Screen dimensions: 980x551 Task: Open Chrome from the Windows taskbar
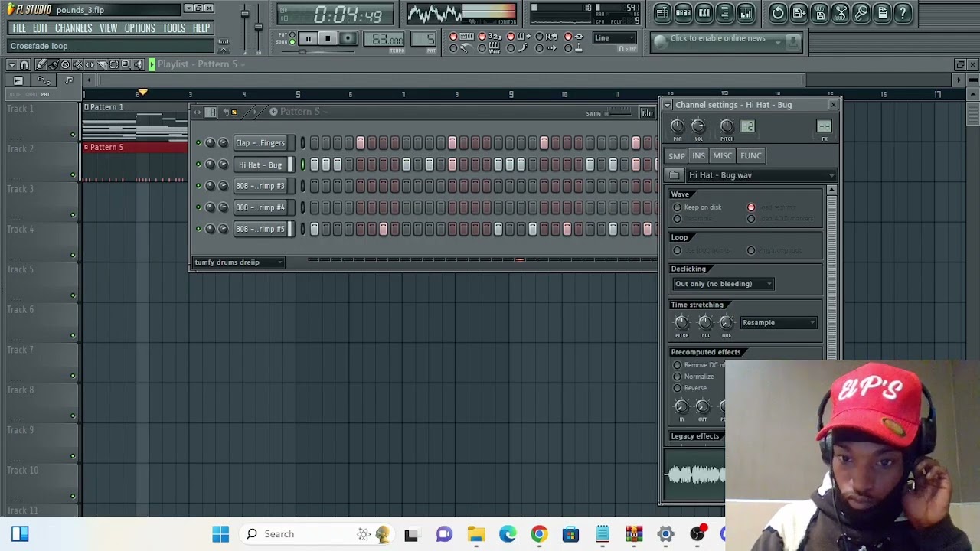click(x=539, y=534)
